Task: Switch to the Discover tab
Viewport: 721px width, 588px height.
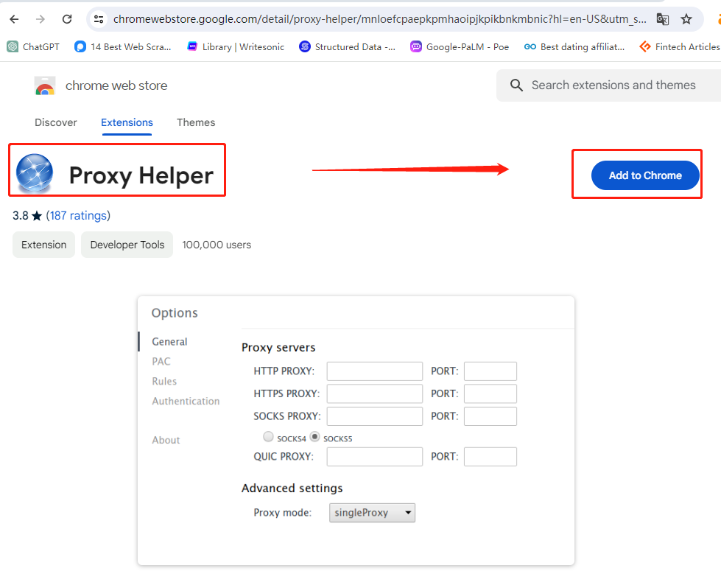Action: (55, 122)
